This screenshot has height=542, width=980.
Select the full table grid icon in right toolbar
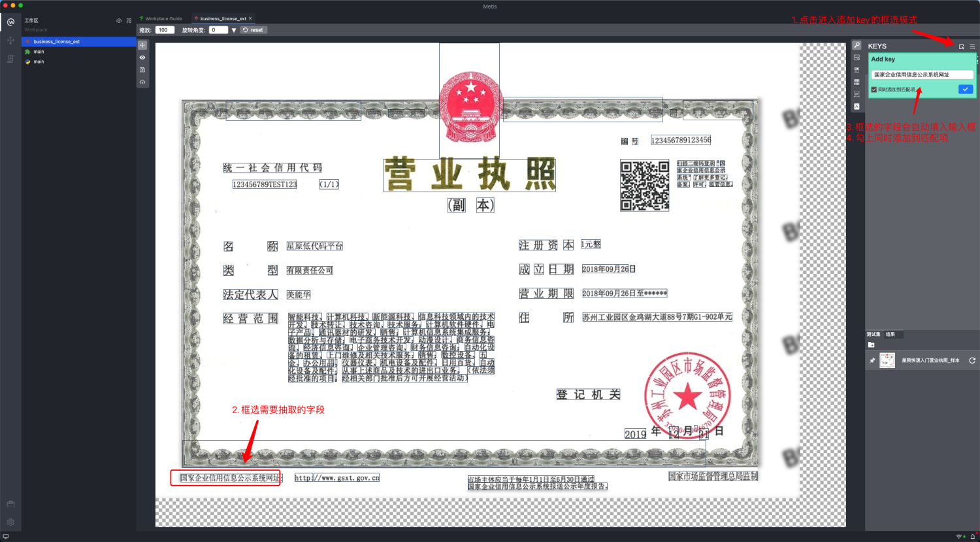(857, 82)
